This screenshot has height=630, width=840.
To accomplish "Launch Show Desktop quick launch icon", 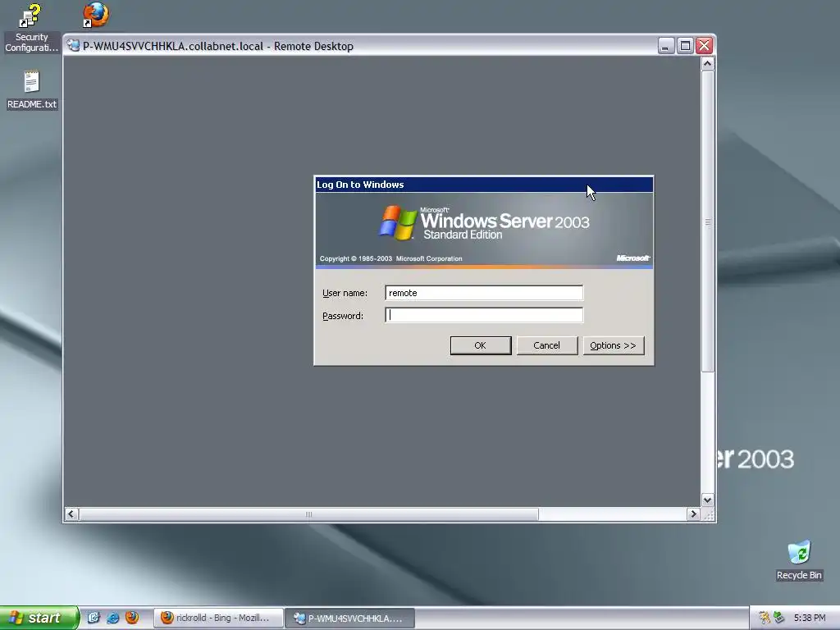I will point(94,618).
